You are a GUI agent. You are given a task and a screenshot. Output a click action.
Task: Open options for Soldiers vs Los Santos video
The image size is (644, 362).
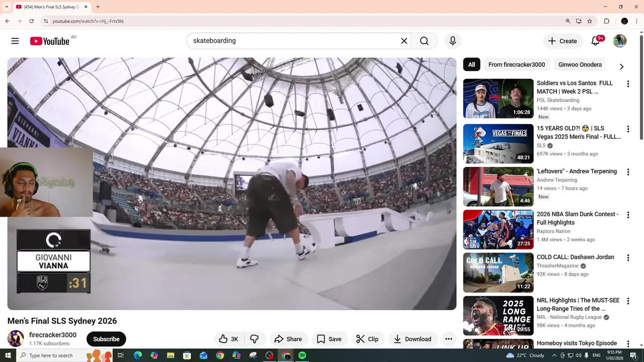(x=628, y=84)
